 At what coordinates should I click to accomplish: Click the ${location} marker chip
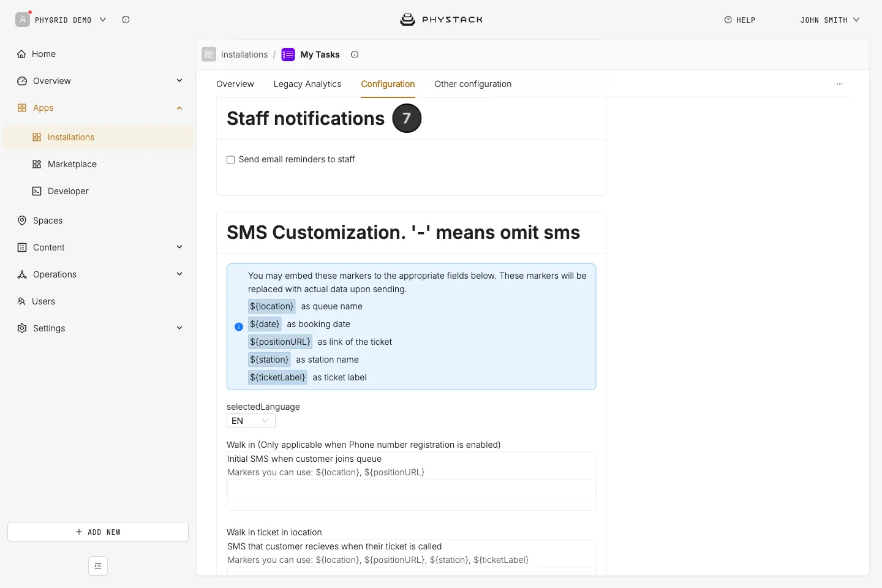(x=272, y=306)
